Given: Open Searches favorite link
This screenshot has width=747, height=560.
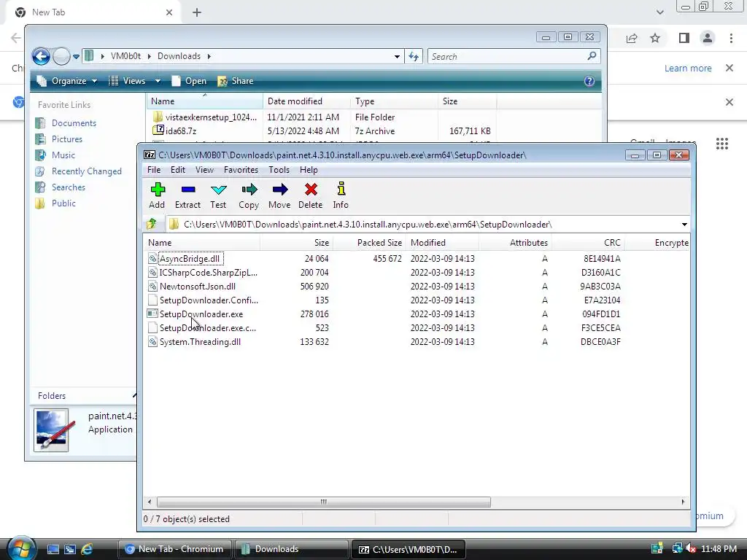Looking at the screenshot, I should click(x=69, y=187).
